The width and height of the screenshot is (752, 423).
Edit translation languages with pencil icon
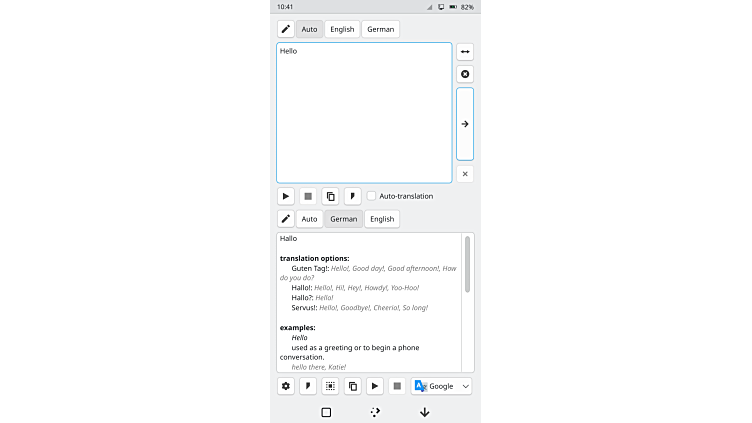(x=286, y=219)
